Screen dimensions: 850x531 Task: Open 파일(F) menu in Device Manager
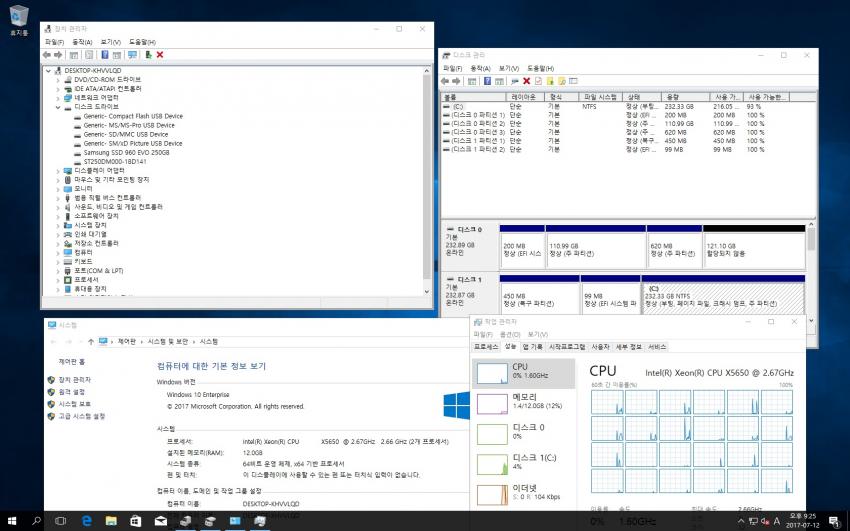(54, 42)
